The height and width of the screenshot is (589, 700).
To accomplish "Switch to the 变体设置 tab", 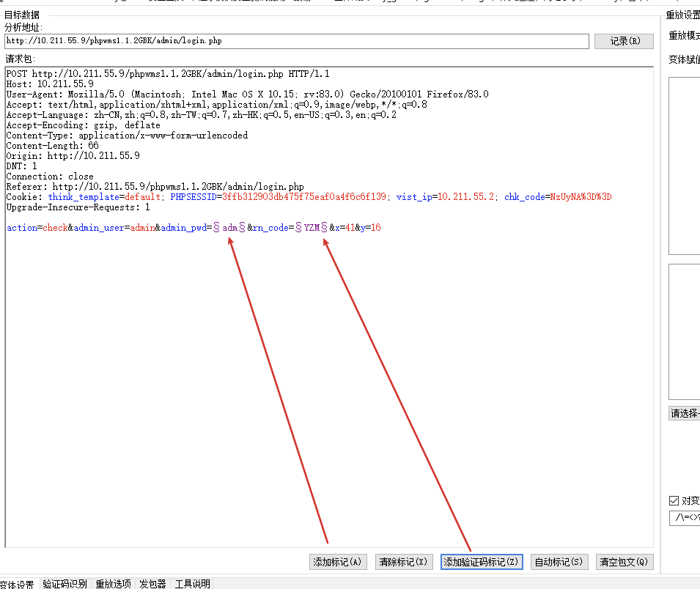I will point(18,584).
